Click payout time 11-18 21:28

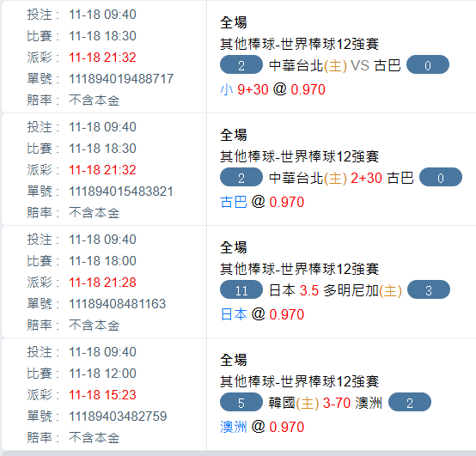coord(102,283)
